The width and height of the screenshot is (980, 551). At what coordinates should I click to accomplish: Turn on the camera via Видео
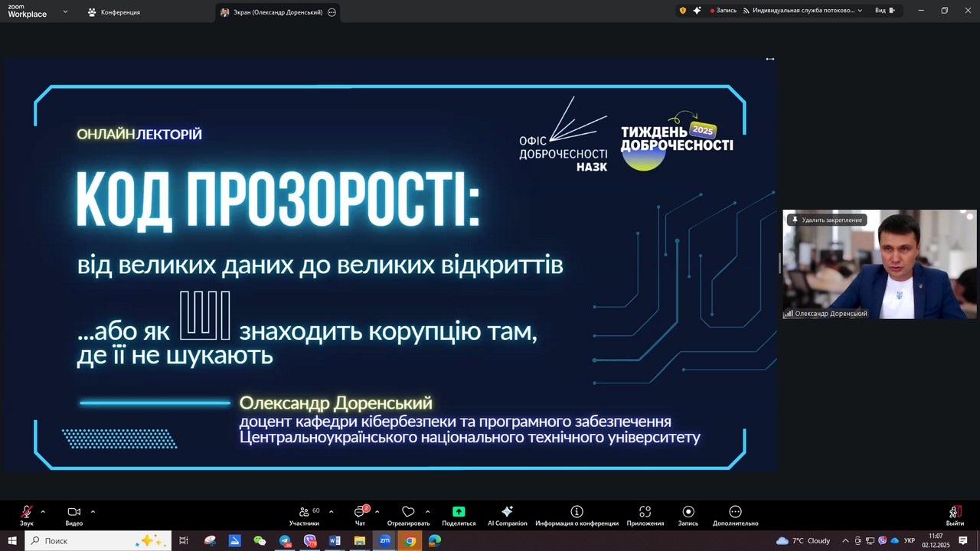(73, 513)
